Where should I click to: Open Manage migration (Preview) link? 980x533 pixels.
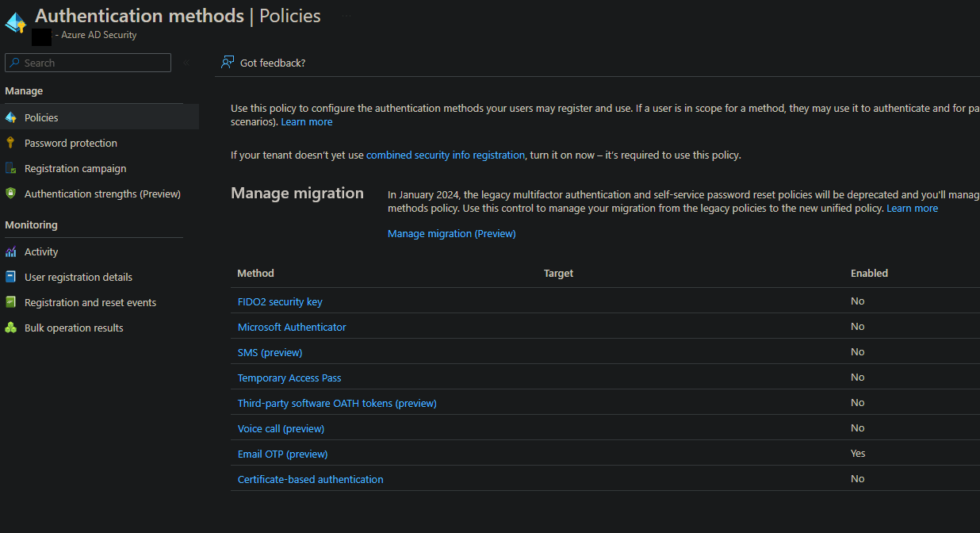(451, 234)
